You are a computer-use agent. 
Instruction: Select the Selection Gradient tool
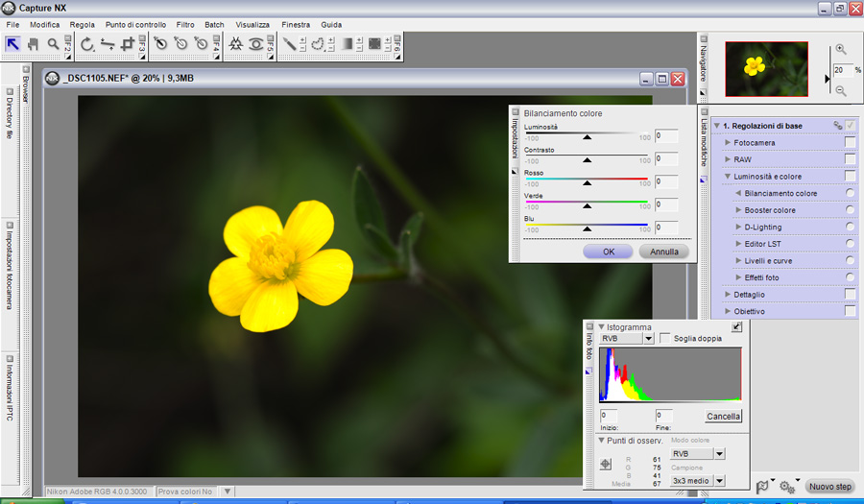347,43
